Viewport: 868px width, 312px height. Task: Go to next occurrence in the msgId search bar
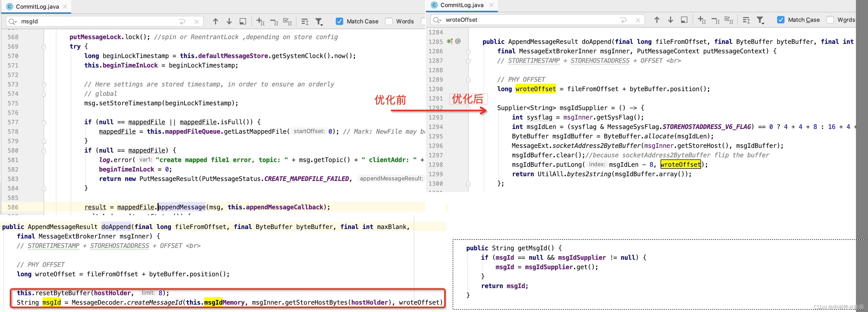click(229, 21)
